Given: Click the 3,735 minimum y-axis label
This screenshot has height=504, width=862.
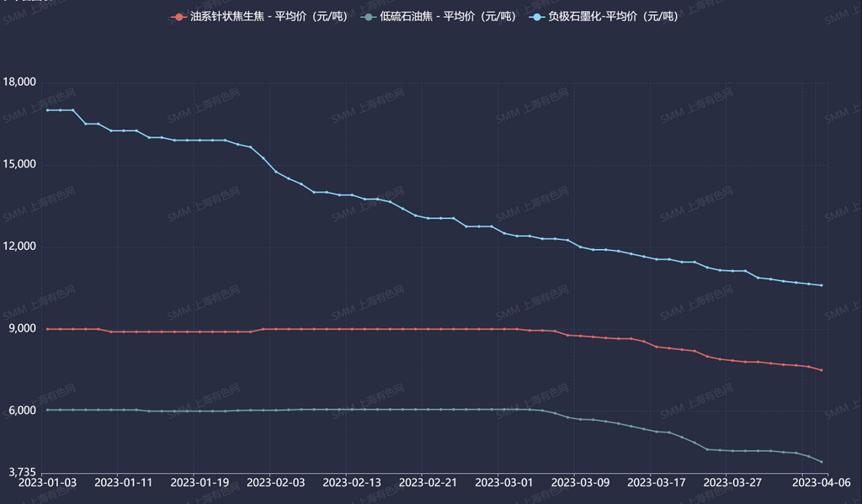Looking at the screenshot, I should click(x=19, y=473).
